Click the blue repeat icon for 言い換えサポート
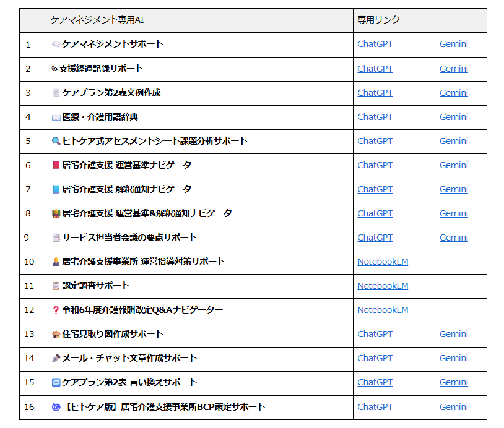Image resolution: width=504 pixels, height=428 pixels. click(x=56, y=382)
